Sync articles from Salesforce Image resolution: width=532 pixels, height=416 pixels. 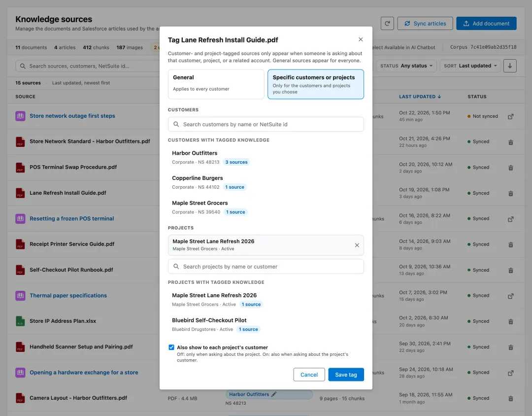click(x=425, y=24)
